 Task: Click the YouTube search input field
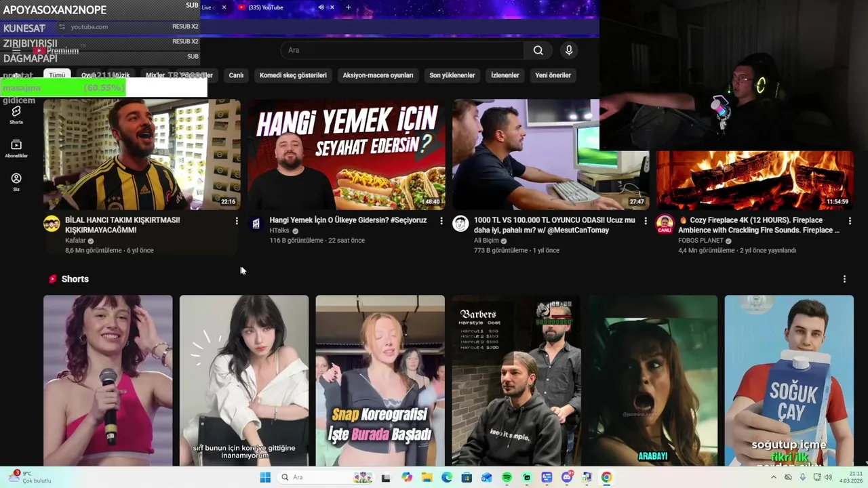tap(403, 50)
